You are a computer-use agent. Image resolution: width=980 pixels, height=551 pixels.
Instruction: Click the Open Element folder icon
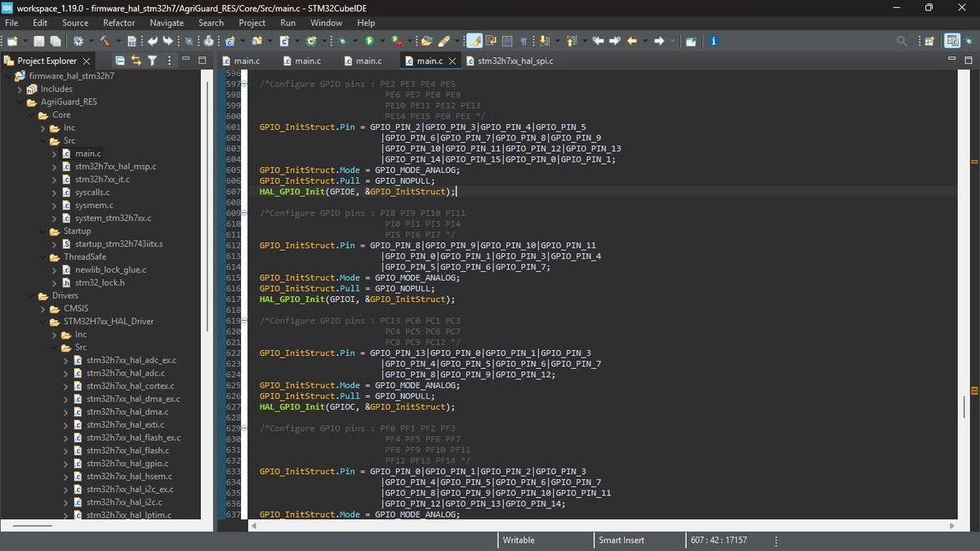[x=425, y=41]
